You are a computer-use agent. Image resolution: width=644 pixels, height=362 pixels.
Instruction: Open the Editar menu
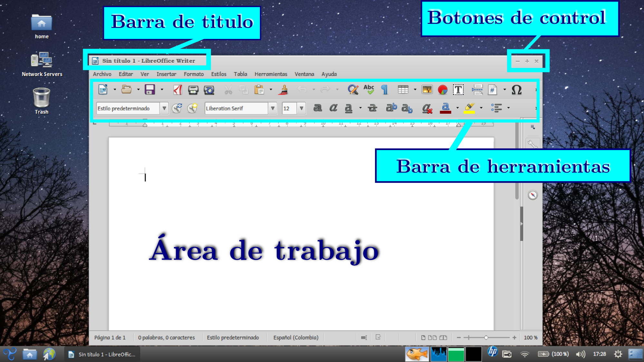coord(126,74)
